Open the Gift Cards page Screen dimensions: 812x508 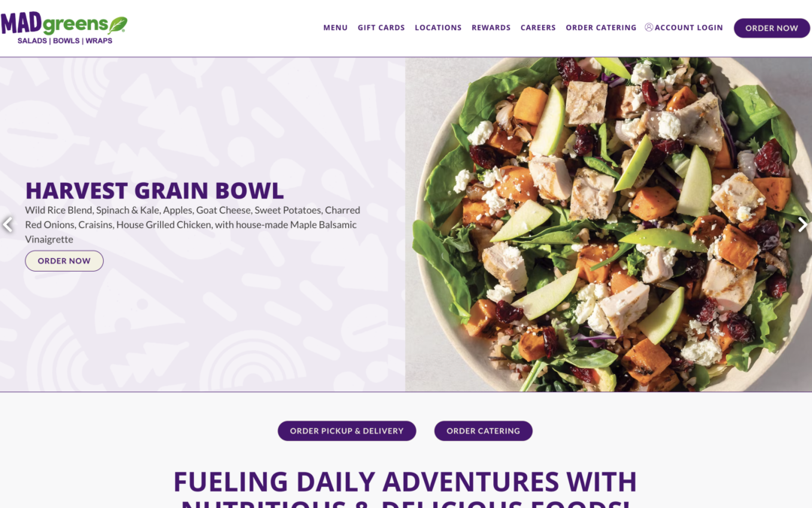(381, 28)
